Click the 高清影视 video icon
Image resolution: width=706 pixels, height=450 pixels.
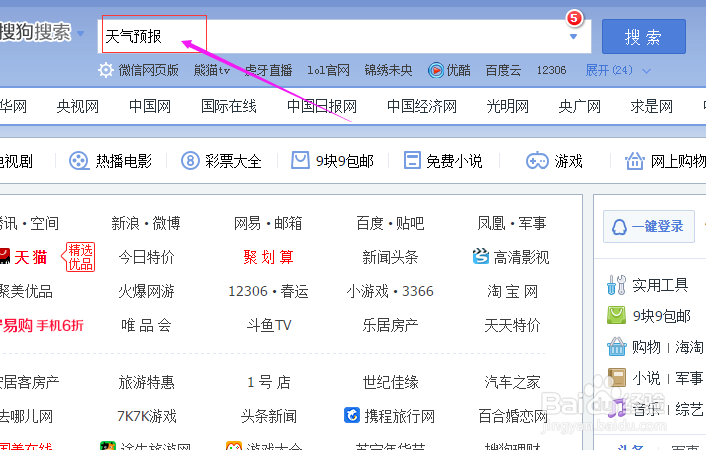click(x=481, y=256)
